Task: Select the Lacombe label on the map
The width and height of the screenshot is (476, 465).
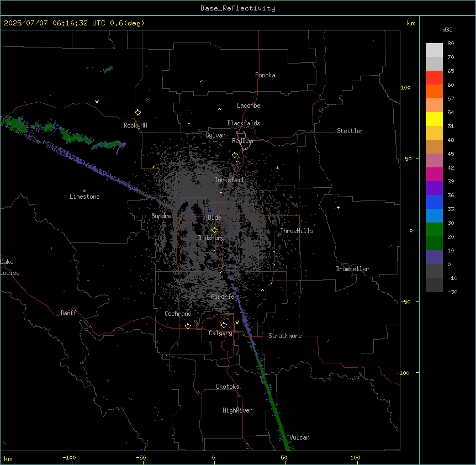Action: 248,105
